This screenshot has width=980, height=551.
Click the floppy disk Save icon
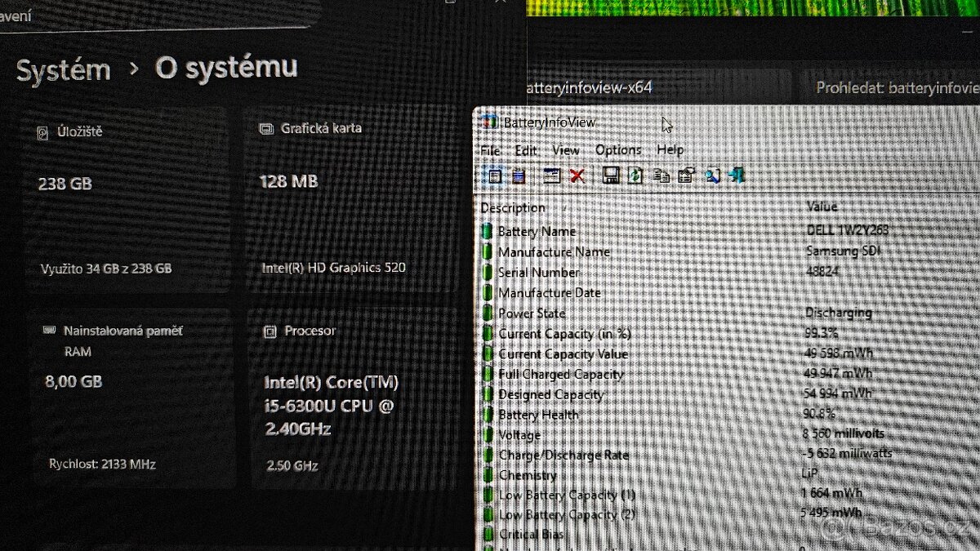tap(610, 176)
